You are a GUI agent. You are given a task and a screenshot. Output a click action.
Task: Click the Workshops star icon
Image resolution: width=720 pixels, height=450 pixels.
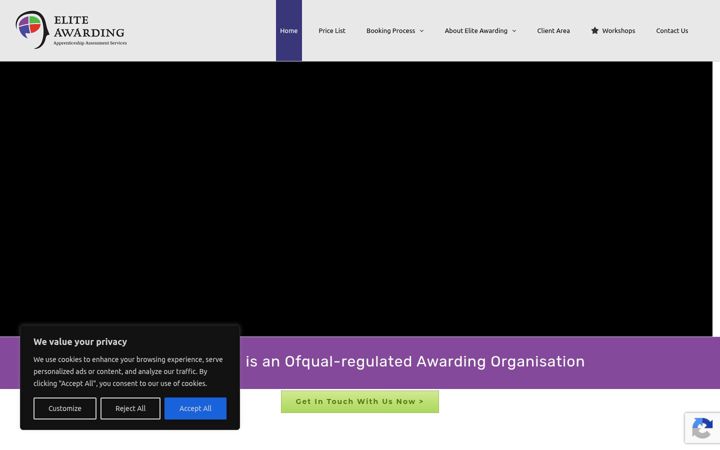click(x=595, y=30)
